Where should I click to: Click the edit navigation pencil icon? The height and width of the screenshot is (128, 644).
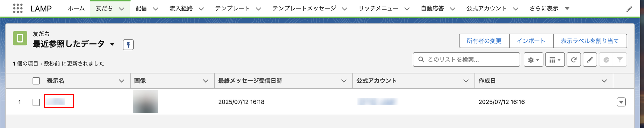(x=629, y=9)
